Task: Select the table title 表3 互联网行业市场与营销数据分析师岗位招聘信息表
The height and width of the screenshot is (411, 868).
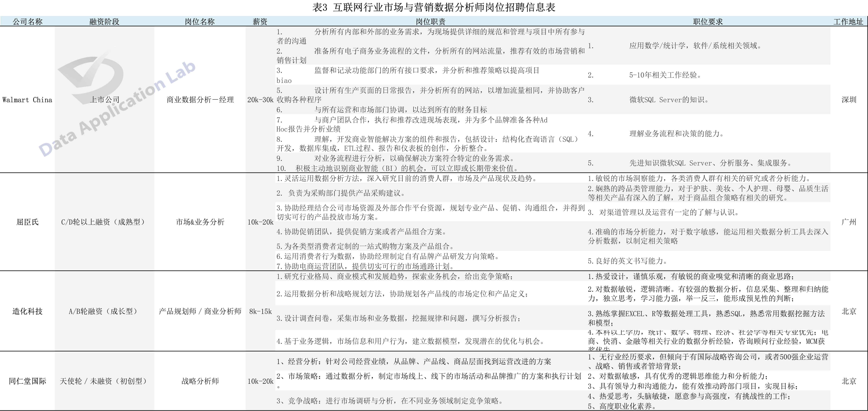Action: click(x=434, y=7)
